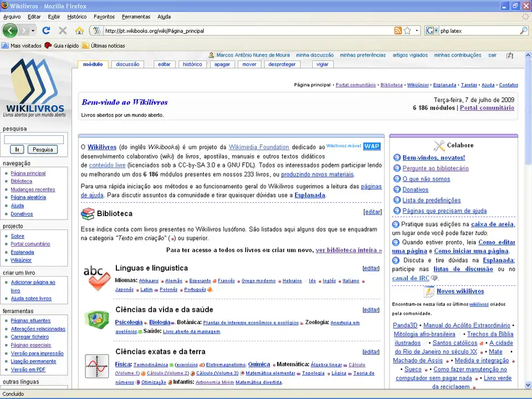Click the green Back navigation button
The height and width of the screenshot is (399, 532).
(10, 30)
